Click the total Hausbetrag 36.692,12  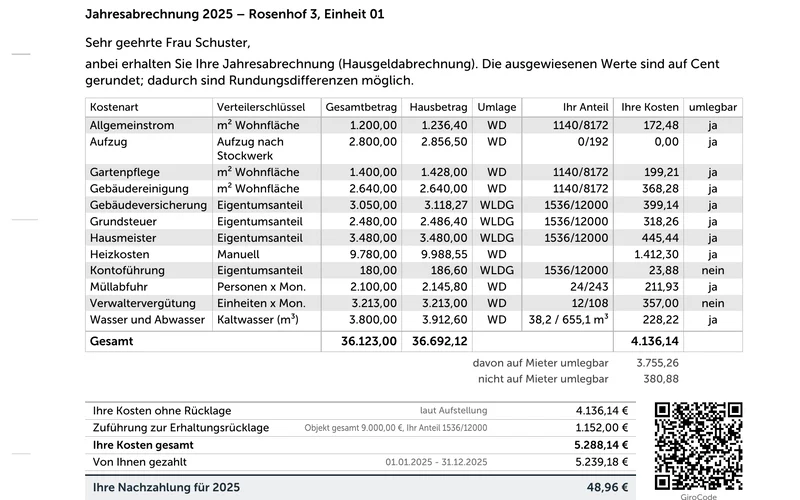point(440,341)
